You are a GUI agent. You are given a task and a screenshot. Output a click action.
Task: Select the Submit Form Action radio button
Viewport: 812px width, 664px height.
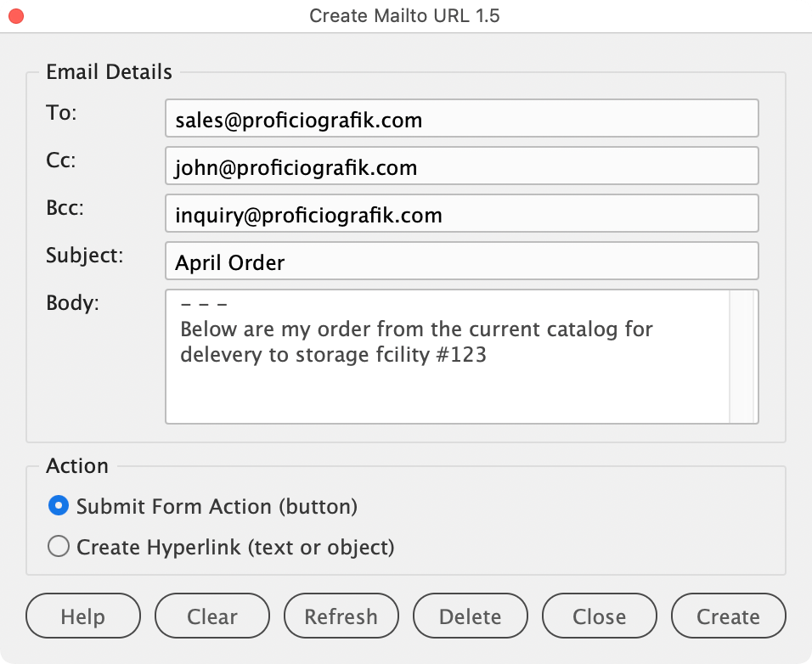click(x=59, y=506)
